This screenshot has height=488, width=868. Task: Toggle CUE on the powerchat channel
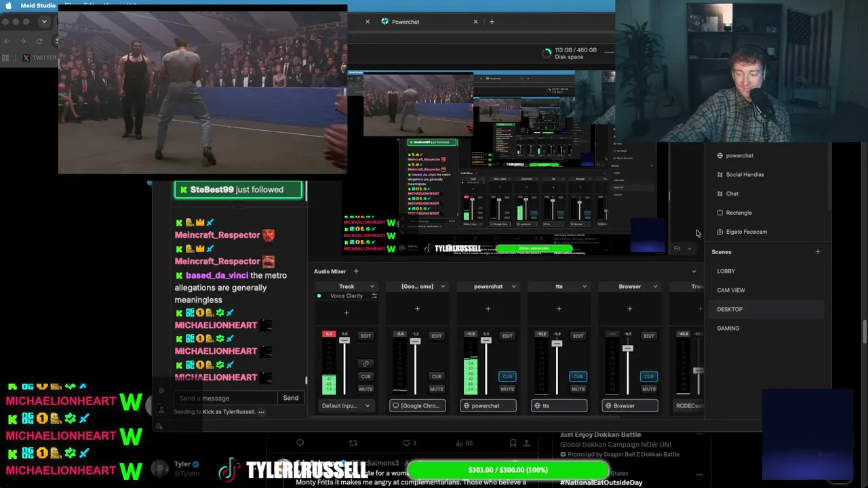tap(507, 376)
